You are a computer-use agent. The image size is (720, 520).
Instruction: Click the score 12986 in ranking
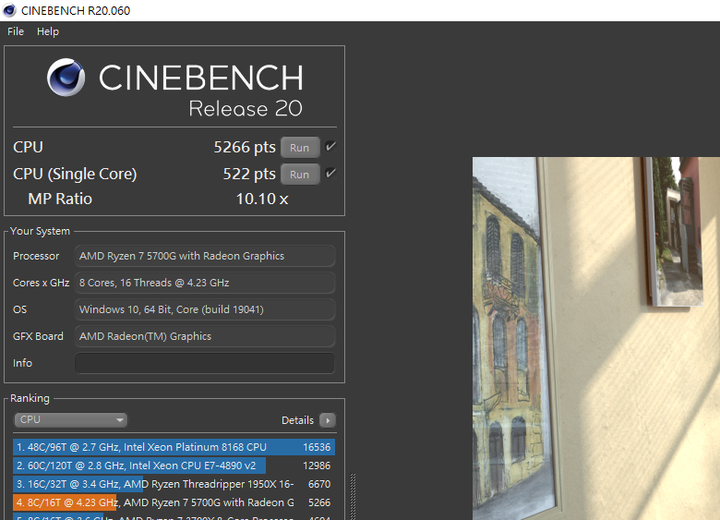pos(316,465)
